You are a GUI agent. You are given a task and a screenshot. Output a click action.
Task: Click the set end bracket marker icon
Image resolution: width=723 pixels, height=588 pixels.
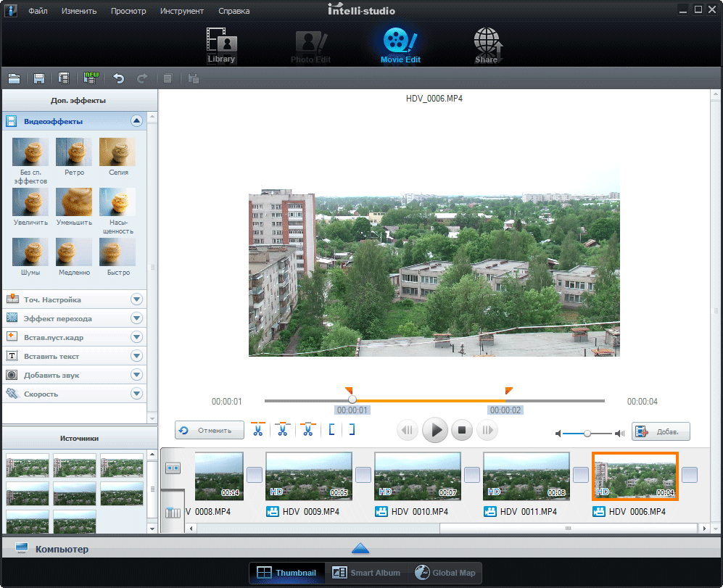pos(352,430)
